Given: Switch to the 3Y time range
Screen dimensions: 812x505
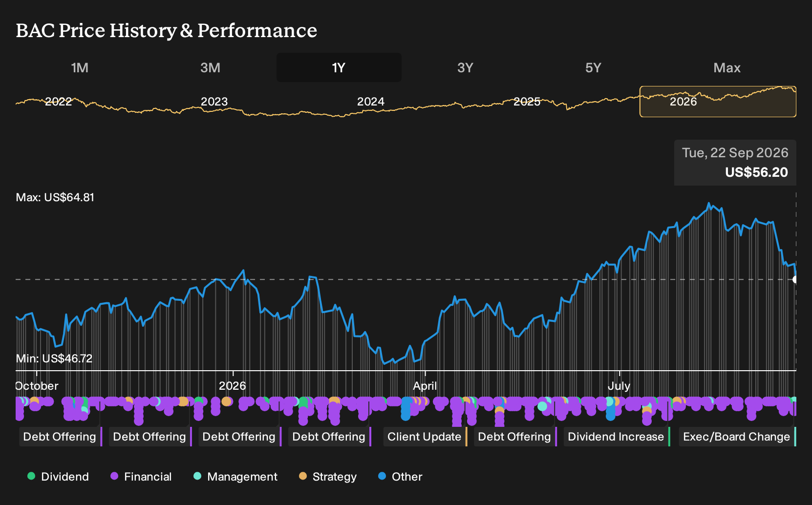Looking at the screenshot, I should (465, 67).
